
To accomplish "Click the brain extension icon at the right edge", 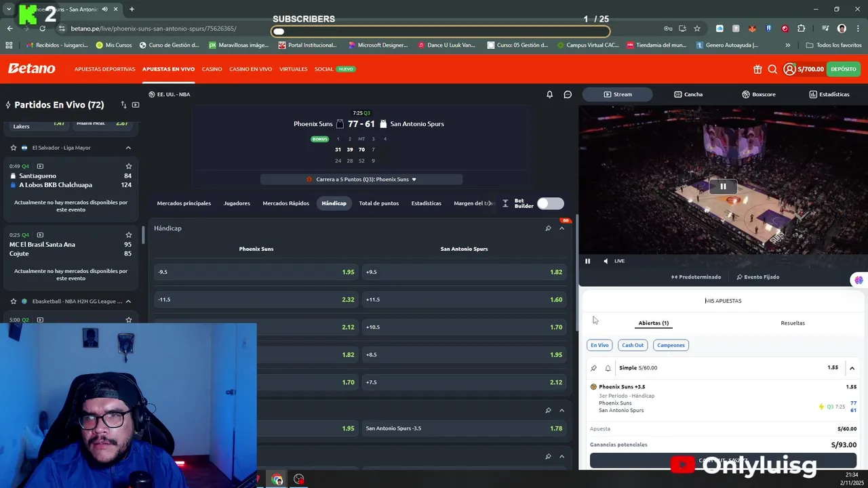I will point(859,280).
